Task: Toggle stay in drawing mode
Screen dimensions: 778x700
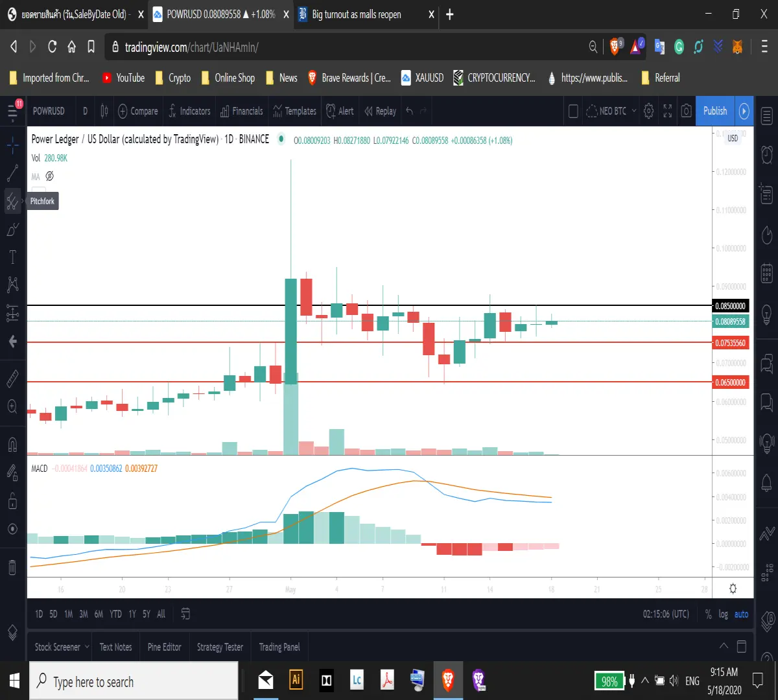Action: 12,472
